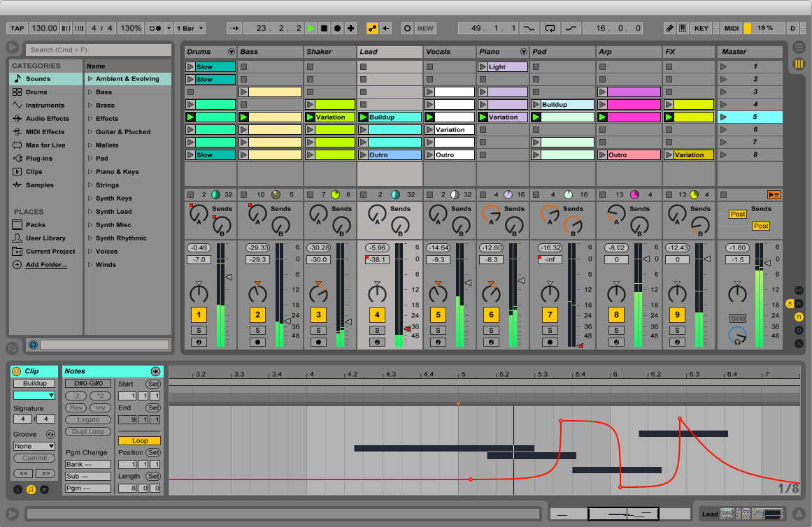812x527 pixels.
Task: Expand the Ambient & Evolving folder
Action: [x=90, y=79]
